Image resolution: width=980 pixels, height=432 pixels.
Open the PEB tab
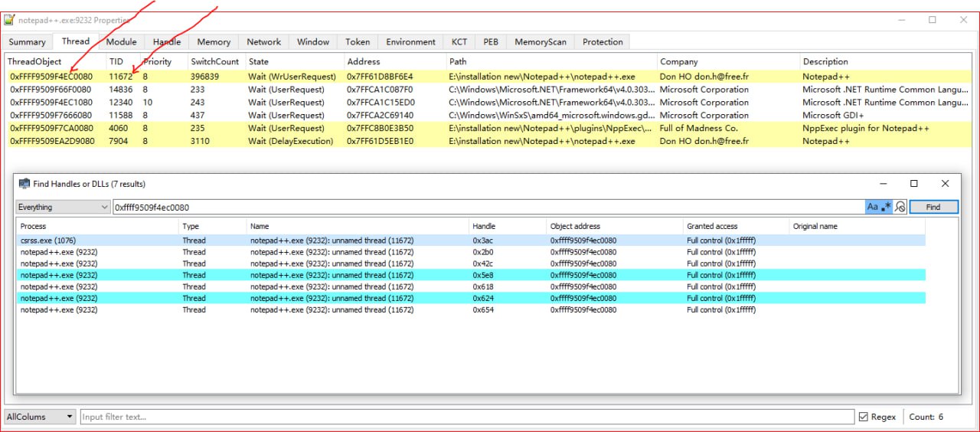click(x=491, y=42)
